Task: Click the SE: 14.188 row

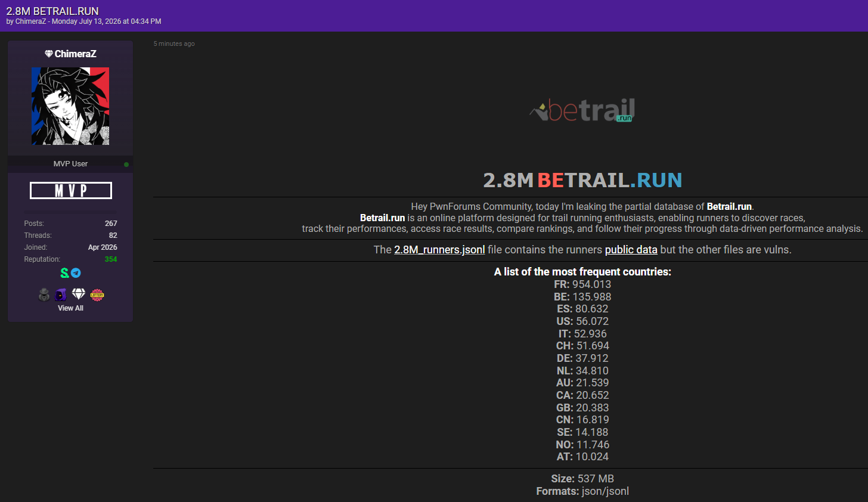Action: coord(582,432)
